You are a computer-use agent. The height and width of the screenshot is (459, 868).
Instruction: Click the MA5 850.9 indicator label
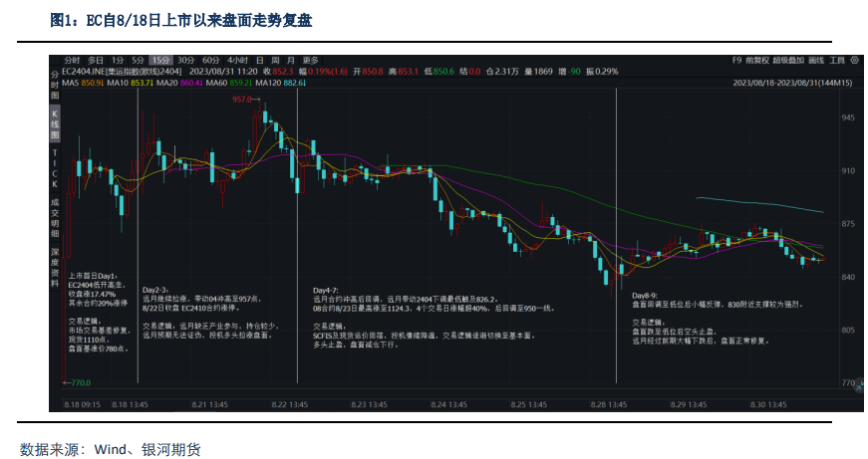[x=83, y=83]
